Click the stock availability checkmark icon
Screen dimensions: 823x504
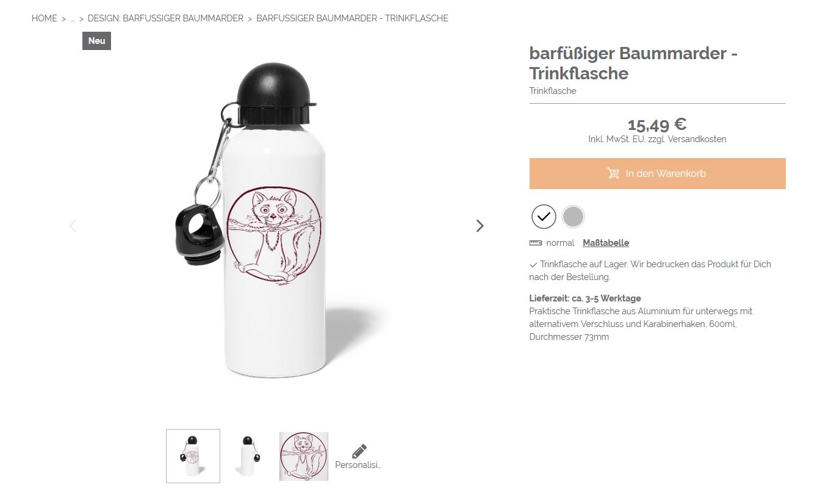(x=533, y=265)
